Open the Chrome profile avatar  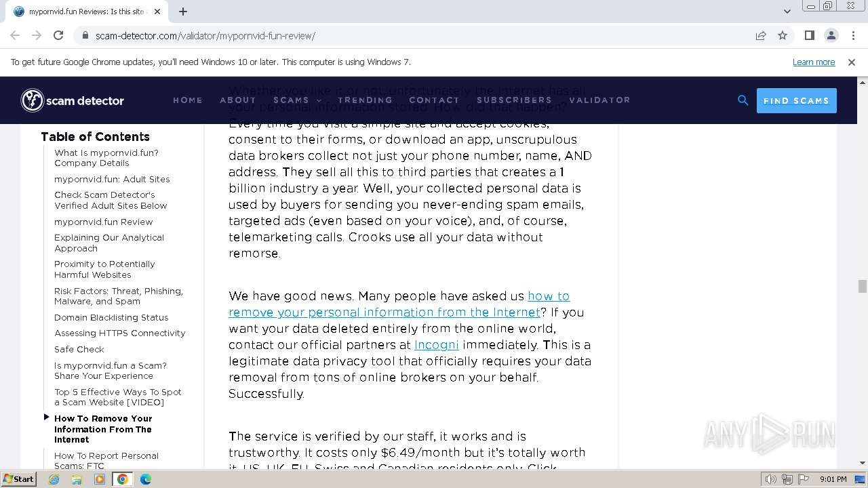pos(831,35)
